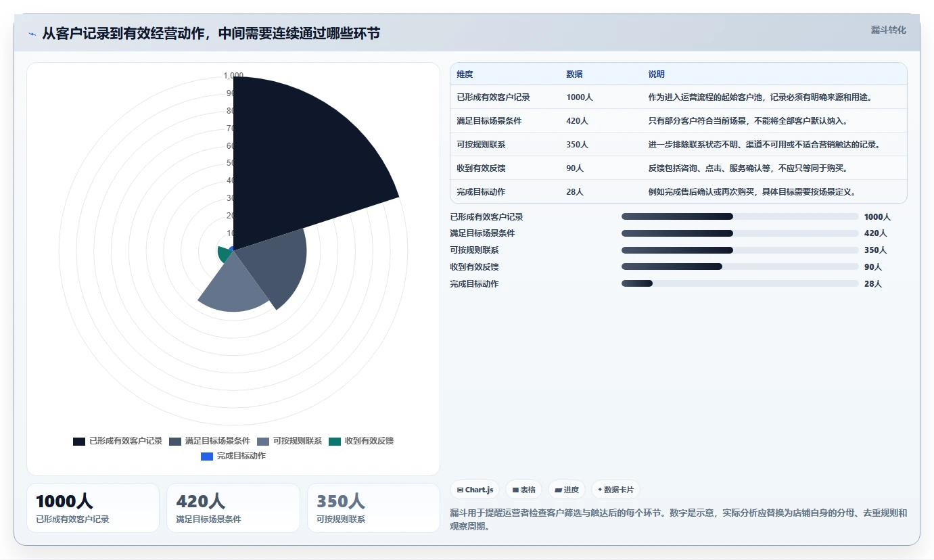Click the 420人 data card
The height and width of the screenshot is (560, 934).
233,508
